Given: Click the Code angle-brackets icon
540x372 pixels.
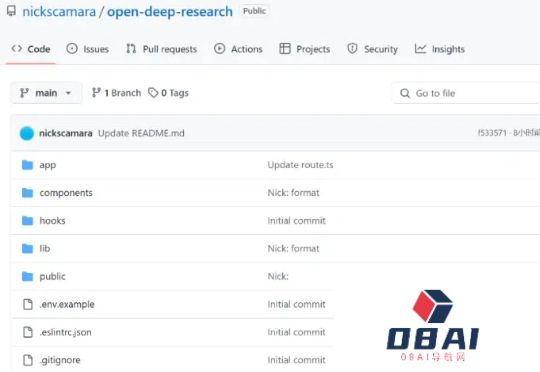Looking at the screenshot, I should coord(17,49).
